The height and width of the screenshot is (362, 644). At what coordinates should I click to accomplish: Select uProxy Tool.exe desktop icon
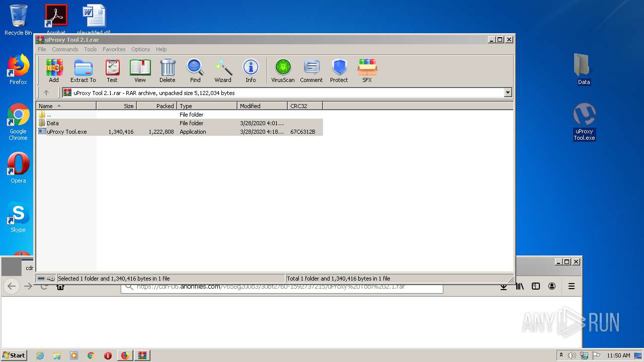[584, 122]
